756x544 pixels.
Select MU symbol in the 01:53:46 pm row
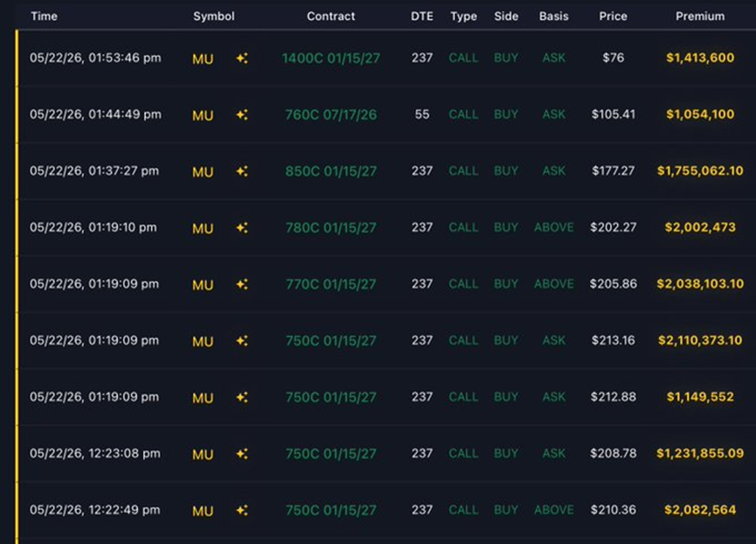203,59
